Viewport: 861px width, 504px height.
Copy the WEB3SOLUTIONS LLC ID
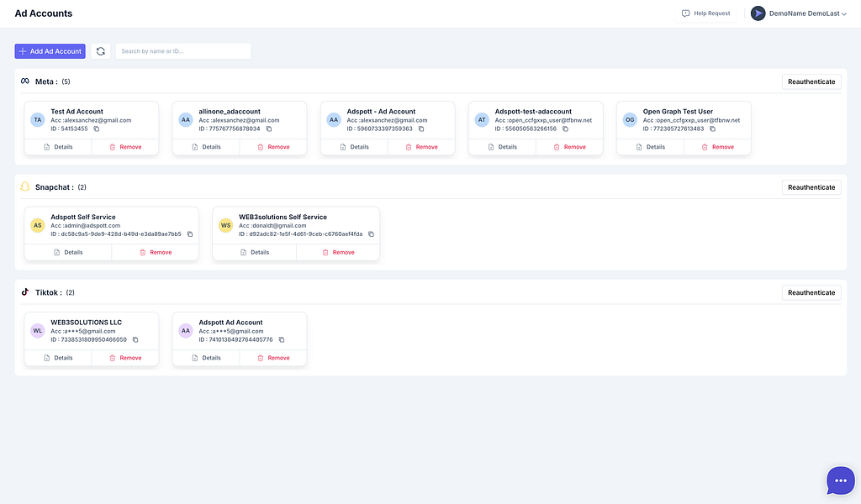(x=135, y=340)
